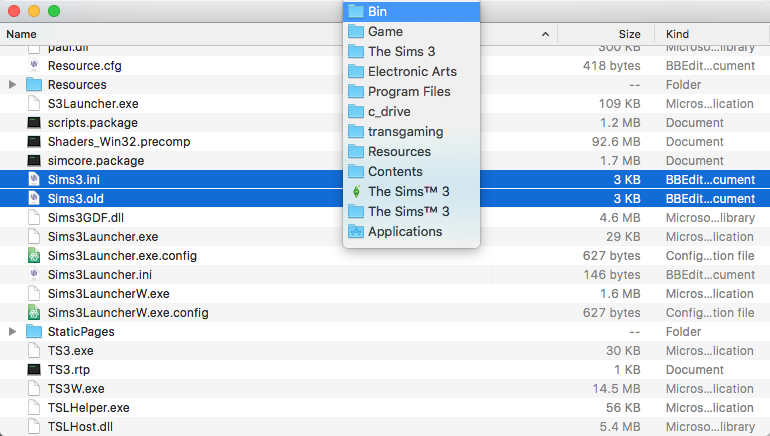Screen dimensions: 770x436
Task: Click scripts.package document icon
Action: click(34, 122)
